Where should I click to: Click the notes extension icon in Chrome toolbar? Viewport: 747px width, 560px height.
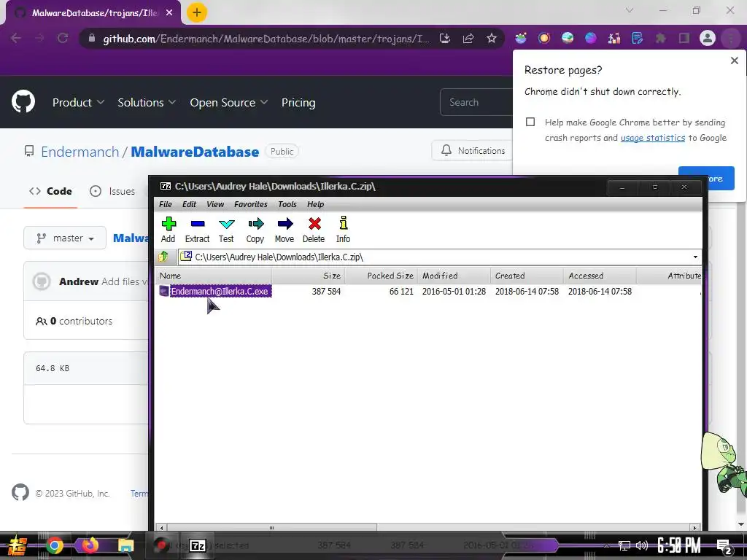(x=638, y=38)
